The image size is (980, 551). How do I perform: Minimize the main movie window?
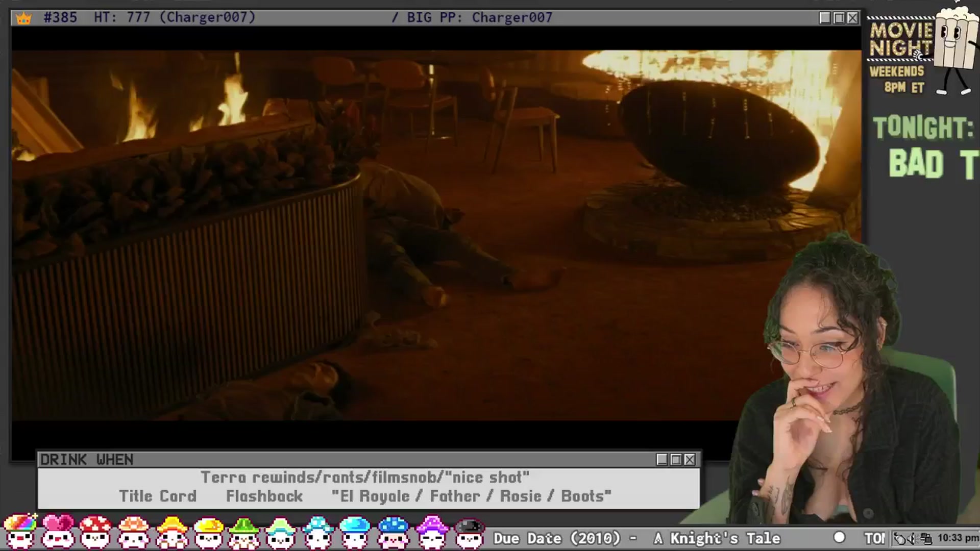825,18
